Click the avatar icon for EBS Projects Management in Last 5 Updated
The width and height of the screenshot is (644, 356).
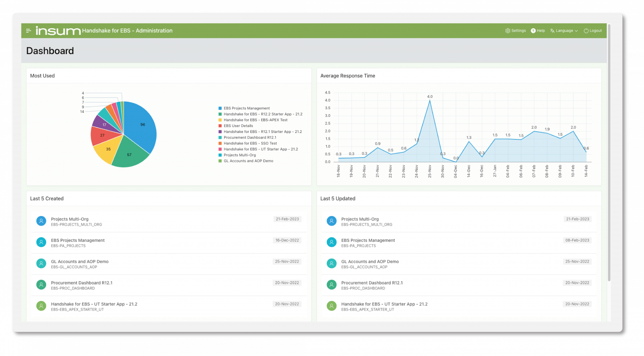pos(331,242)
